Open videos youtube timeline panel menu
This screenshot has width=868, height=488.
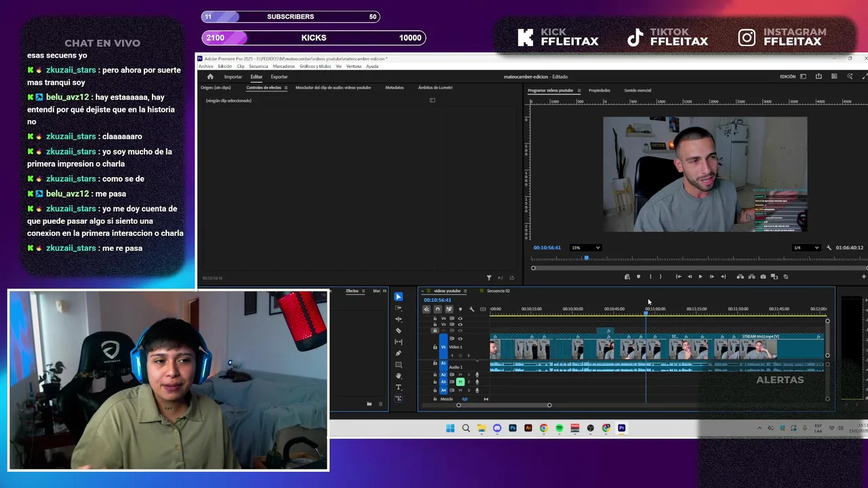465,291
